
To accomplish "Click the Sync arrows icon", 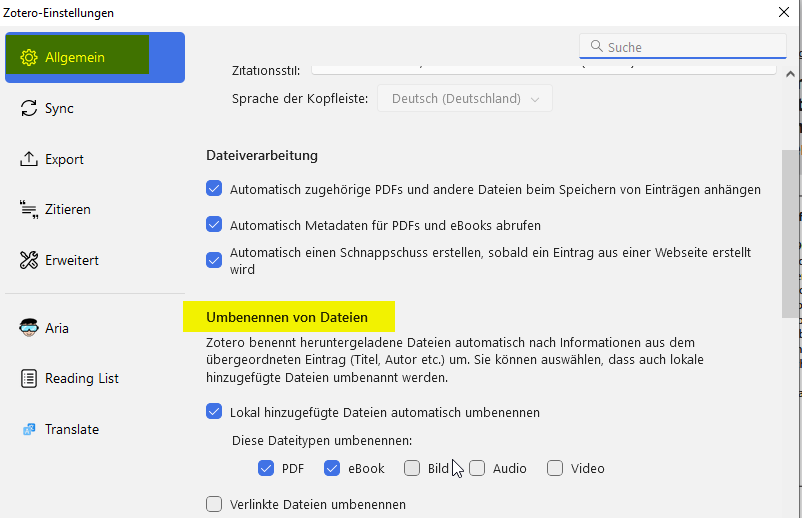I will (29, 108).
